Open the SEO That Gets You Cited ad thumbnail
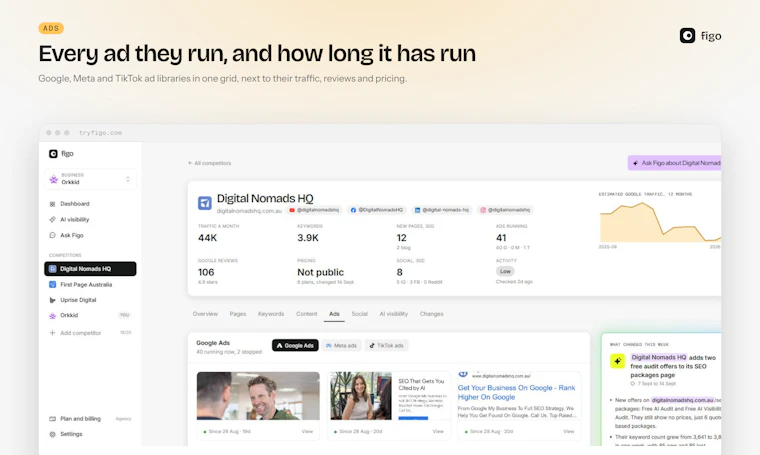 389,396
